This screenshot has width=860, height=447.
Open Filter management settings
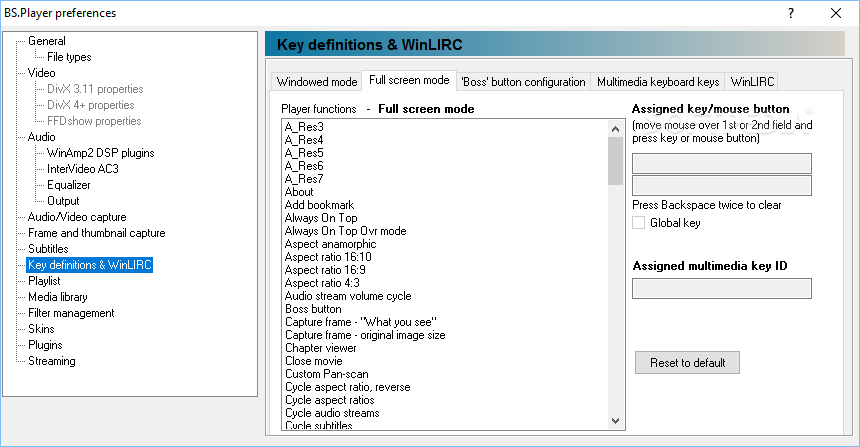(x=71, y=313)
